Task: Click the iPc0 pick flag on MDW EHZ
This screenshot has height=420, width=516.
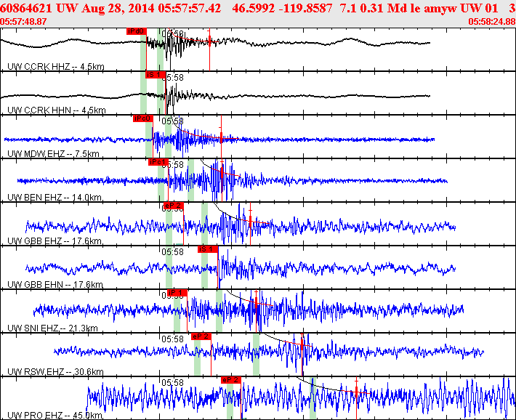Action: [143, 118]
